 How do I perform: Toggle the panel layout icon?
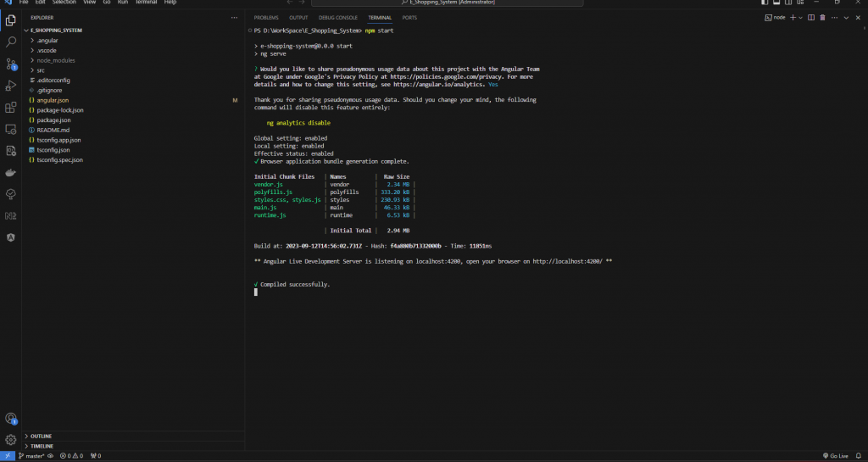point(778,3)
